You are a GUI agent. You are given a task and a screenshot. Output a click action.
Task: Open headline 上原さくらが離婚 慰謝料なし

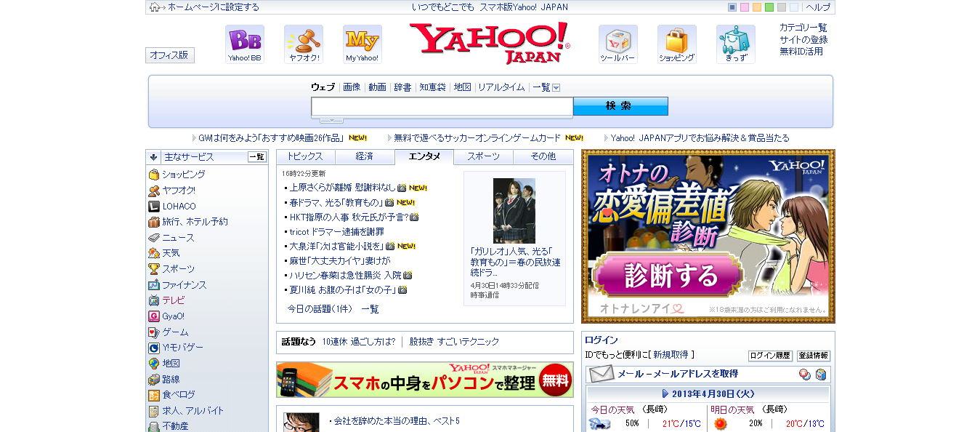pos(343,188)
